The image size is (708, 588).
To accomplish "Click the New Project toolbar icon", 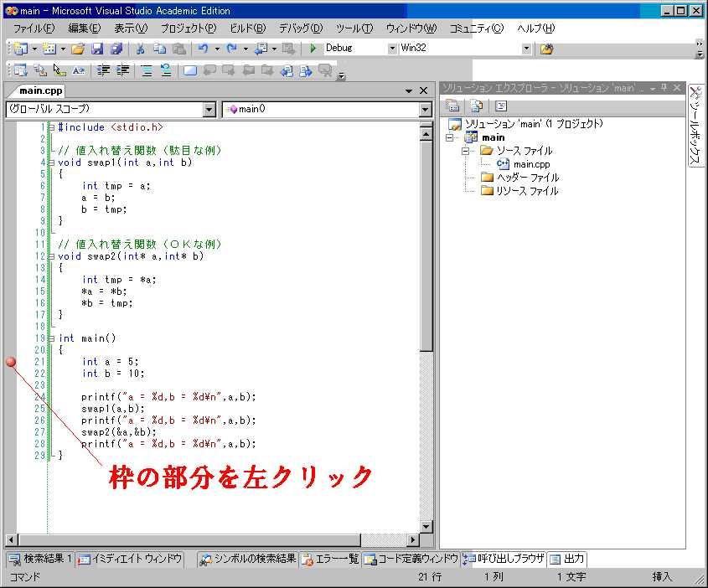I will click(x=21, y=49).
